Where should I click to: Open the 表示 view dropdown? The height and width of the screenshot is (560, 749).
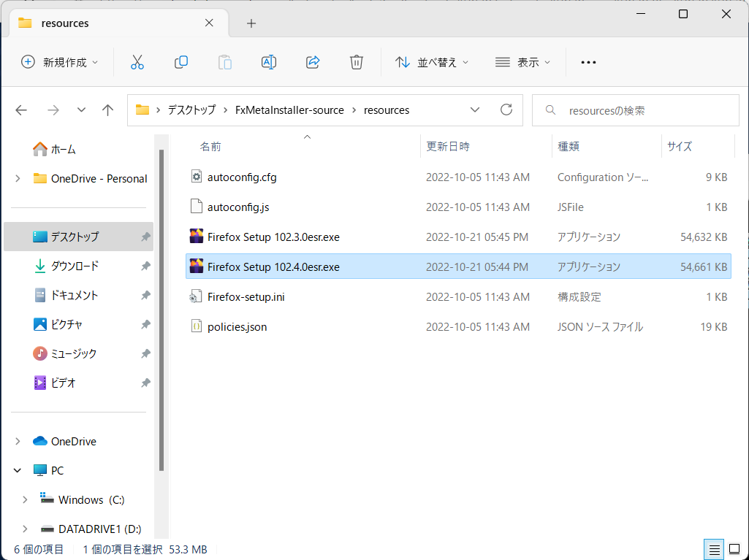coord(523,62)
